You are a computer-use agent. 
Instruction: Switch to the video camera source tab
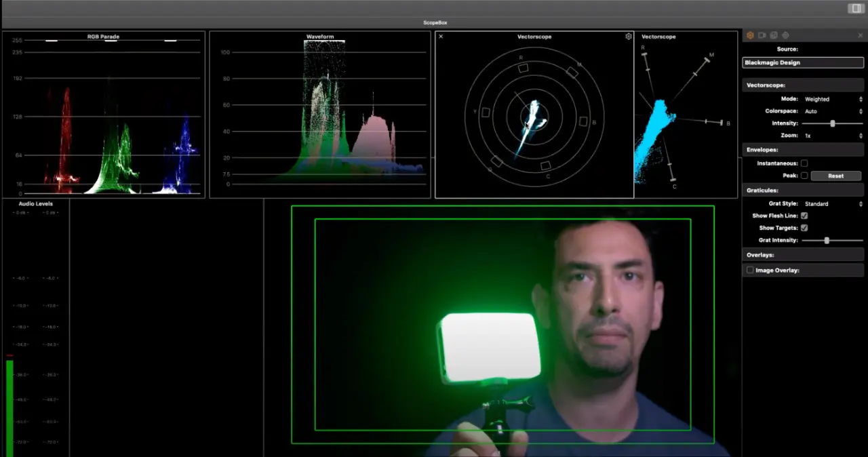pyautogui.click(x=762, y=35)
